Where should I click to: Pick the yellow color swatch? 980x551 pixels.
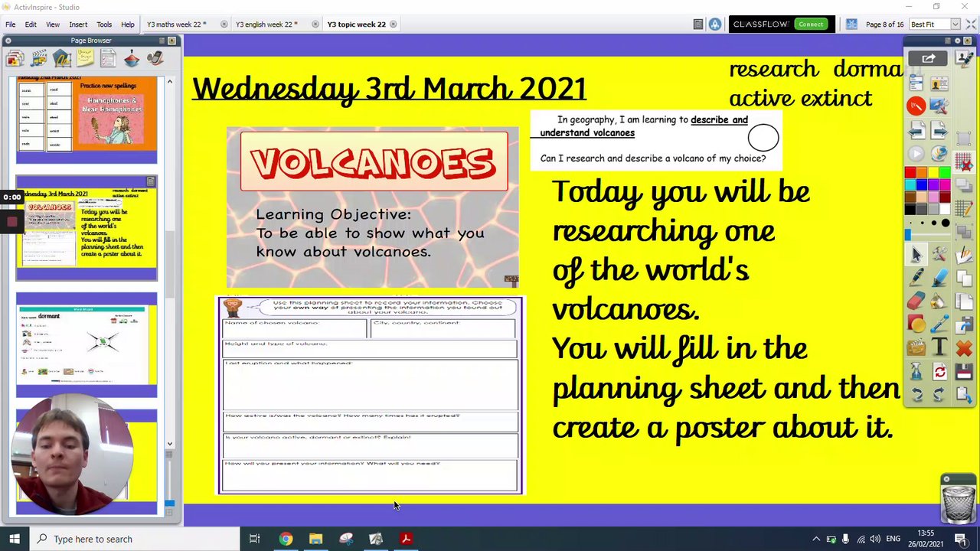(933, 173)
